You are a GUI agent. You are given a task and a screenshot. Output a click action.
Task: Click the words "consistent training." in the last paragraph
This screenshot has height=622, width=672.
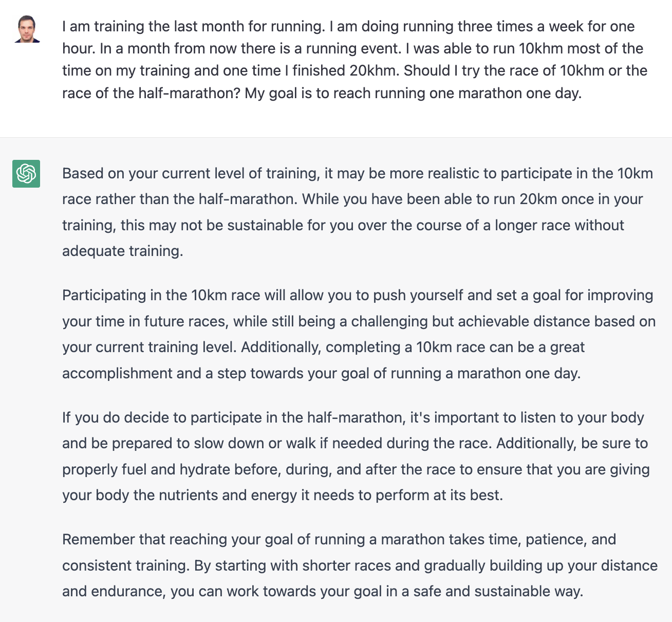[x=126, y=565]
